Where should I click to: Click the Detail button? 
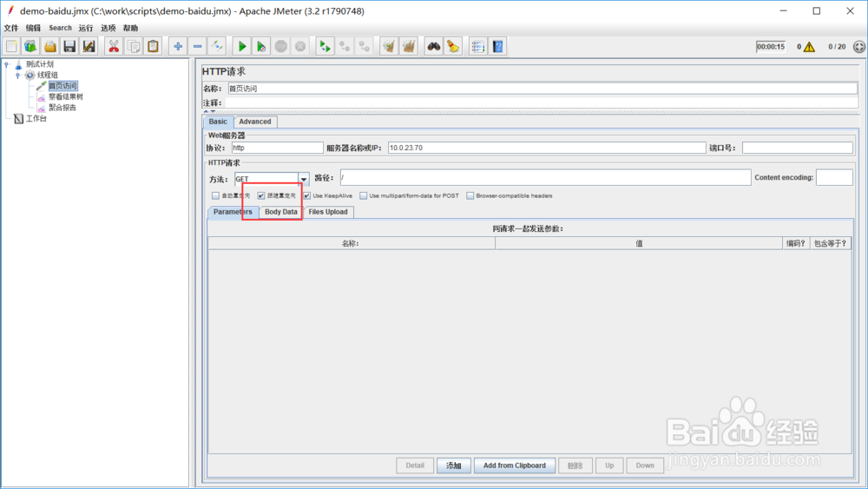[415, 466]
